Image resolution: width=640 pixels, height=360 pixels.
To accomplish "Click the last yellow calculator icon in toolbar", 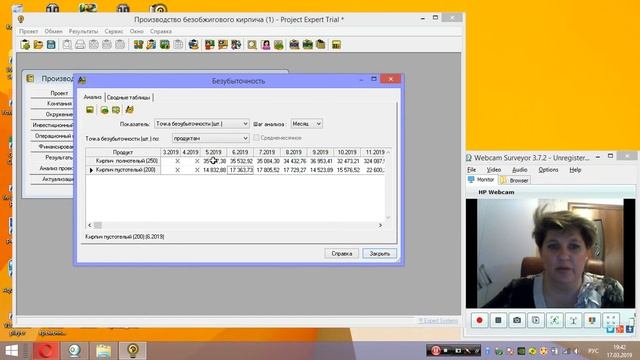I will pos(336,44).
